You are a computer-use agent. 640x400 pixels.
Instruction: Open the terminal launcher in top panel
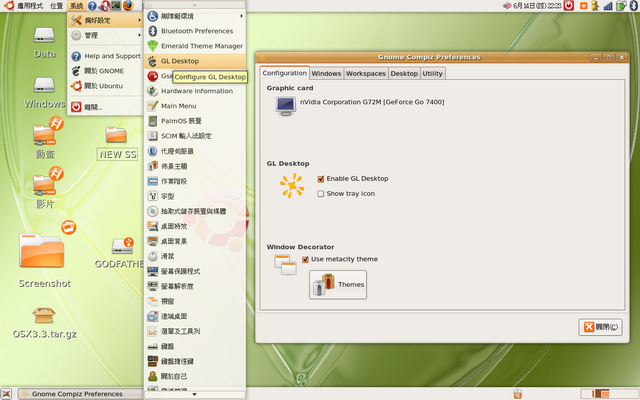(x=116, y=5)
